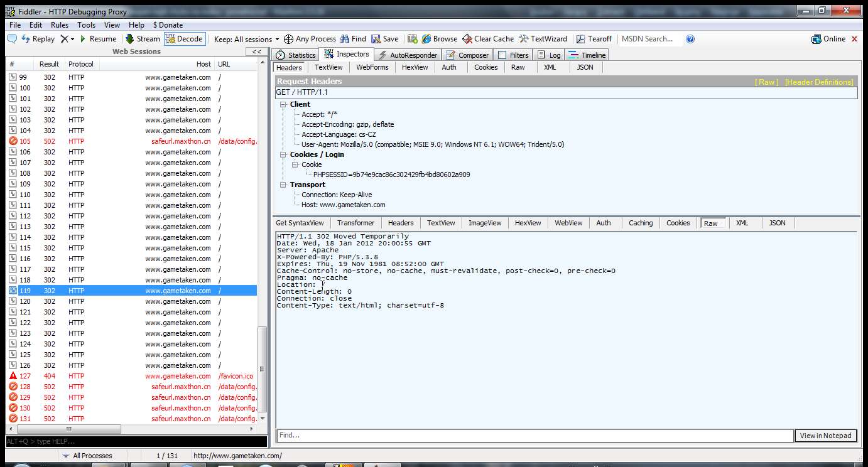Click the Clear Cache icon
Image resolution: width=868 pixels, height=467 pixels.
pos(467,39)
